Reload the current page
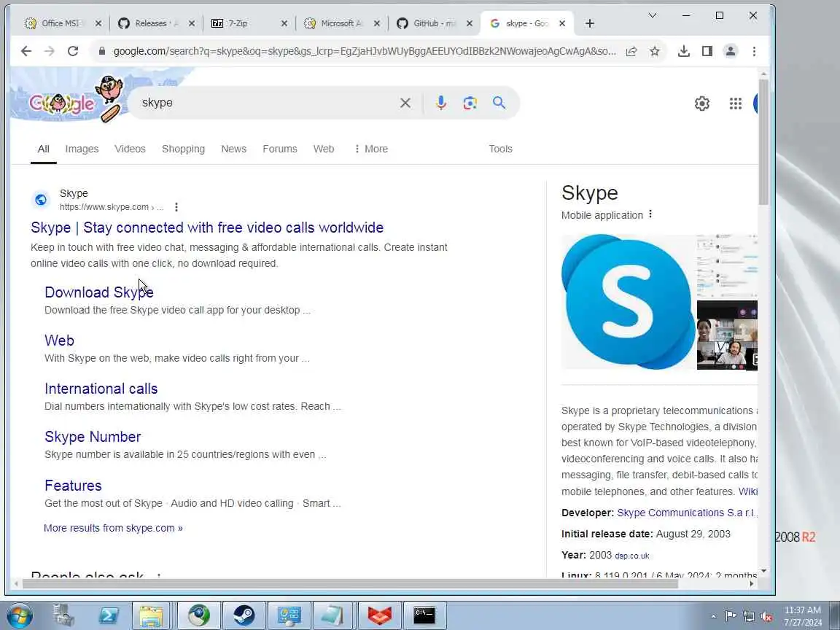This screenshot has height=630, width=840. (x=73, y=52)
